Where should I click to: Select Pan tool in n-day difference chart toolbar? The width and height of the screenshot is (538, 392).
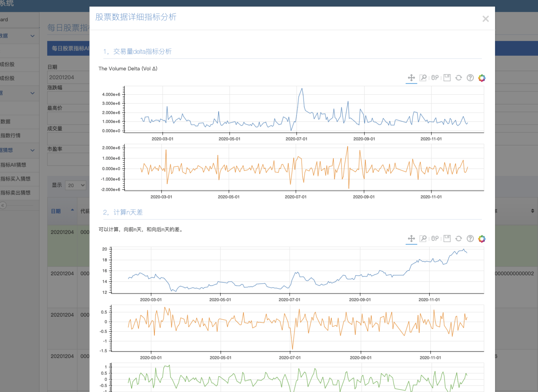[411, 239]
